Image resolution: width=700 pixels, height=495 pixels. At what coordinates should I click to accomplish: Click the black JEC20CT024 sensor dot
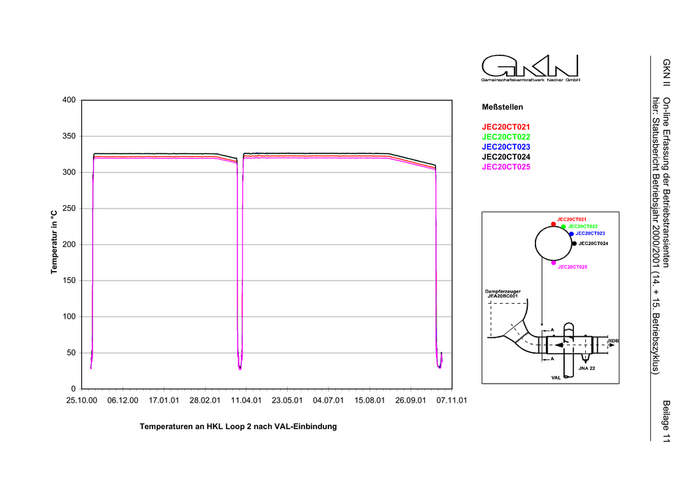[573, 243]
